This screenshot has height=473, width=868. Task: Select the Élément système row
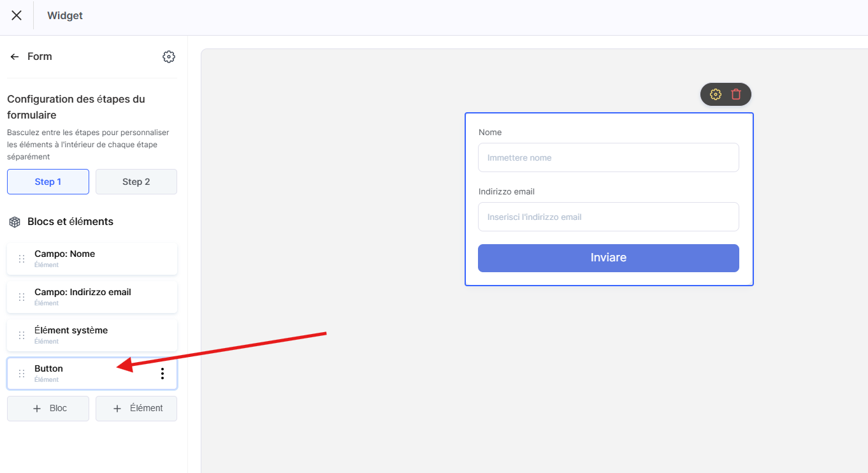(x=96, y=335)
